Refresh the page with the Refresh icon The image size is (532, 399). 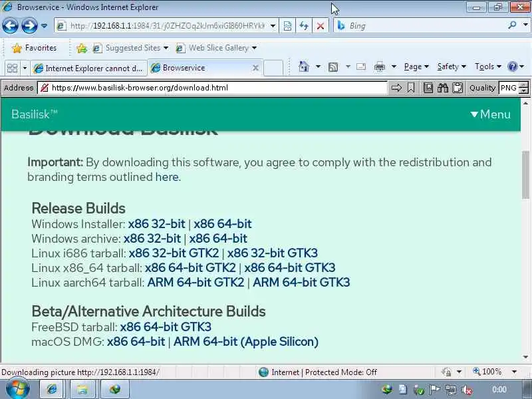point(304,26)
